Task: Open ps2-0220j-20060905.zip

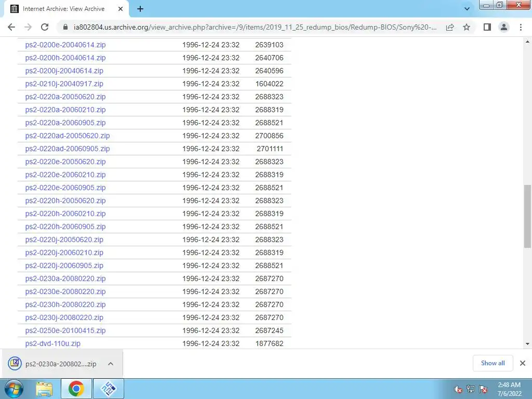Action: coord(64,265)
